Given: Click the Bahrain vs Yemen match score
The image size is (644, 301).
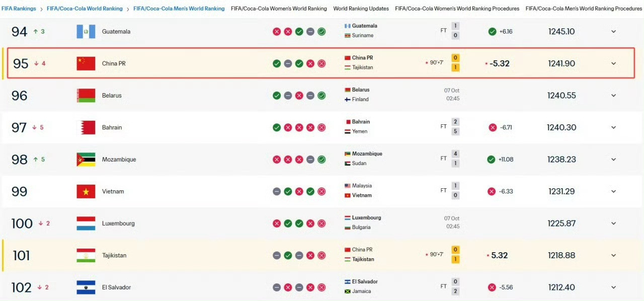Looking at the screenshot, I should [455, 127].
